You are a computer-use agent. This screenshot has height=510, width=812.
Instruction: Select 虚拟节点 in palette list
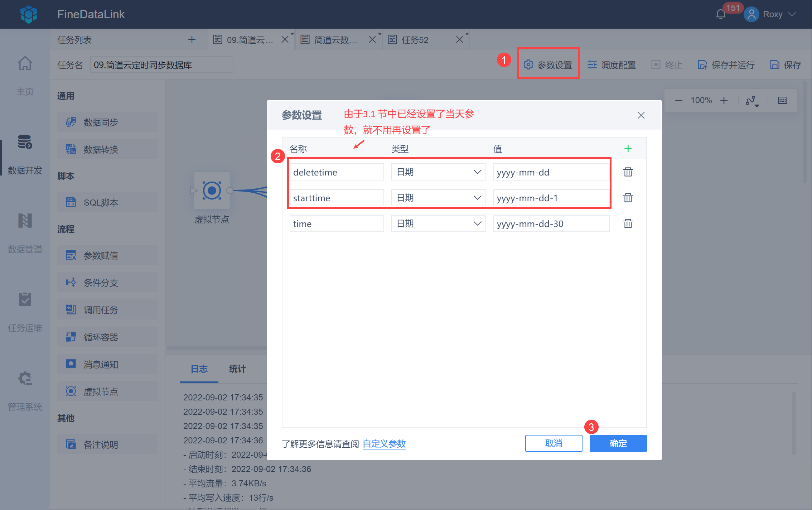(107, 391)
